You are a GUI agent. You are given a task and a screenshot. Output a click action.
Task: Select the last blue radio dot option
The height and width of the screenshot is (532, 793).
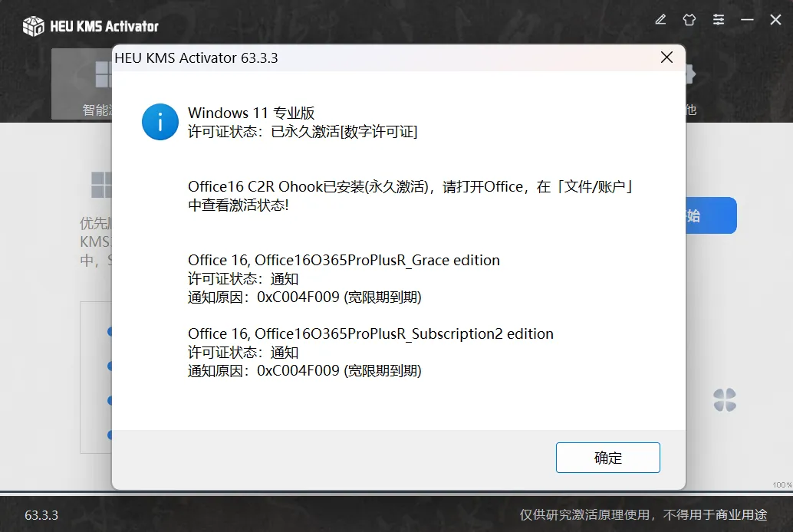coord(110,435)
